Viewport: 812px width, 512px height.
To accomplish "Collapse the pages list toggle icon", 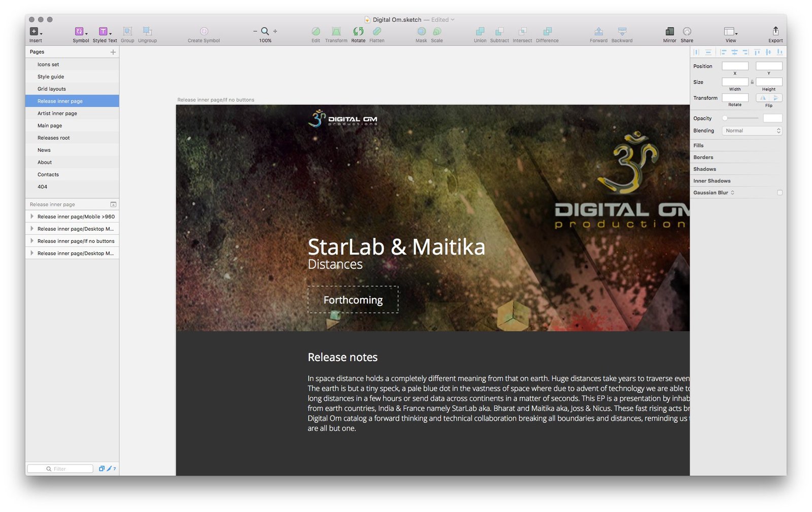I will point(113,204).
